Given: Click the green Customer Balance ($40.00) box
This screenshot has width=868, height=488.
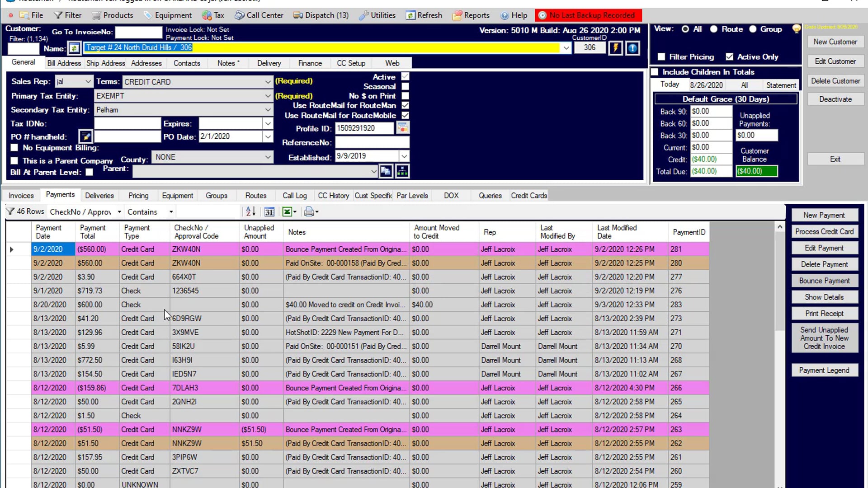Looking at the screenshot, I should click(x=756, y=171).
